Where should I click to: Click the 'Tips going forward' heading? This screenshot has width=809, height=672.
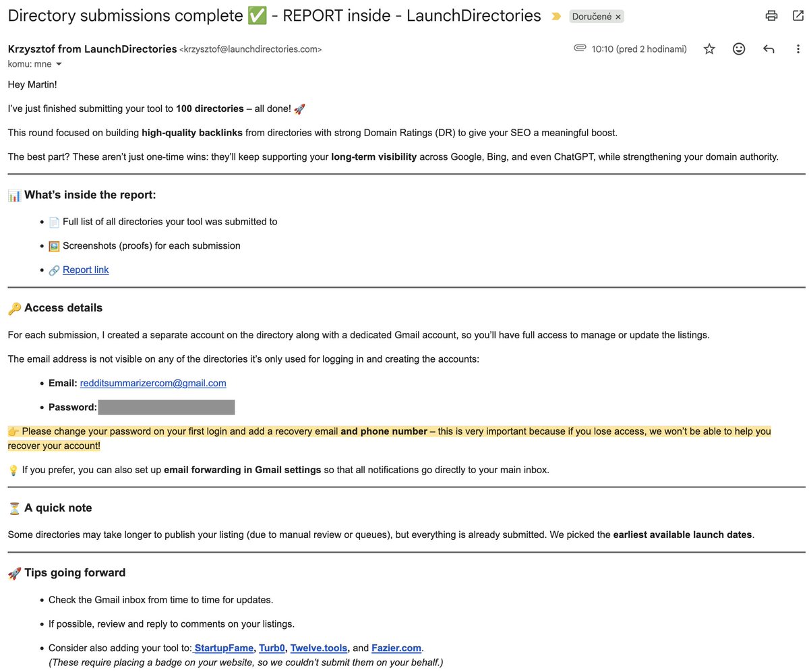point(75,573)
